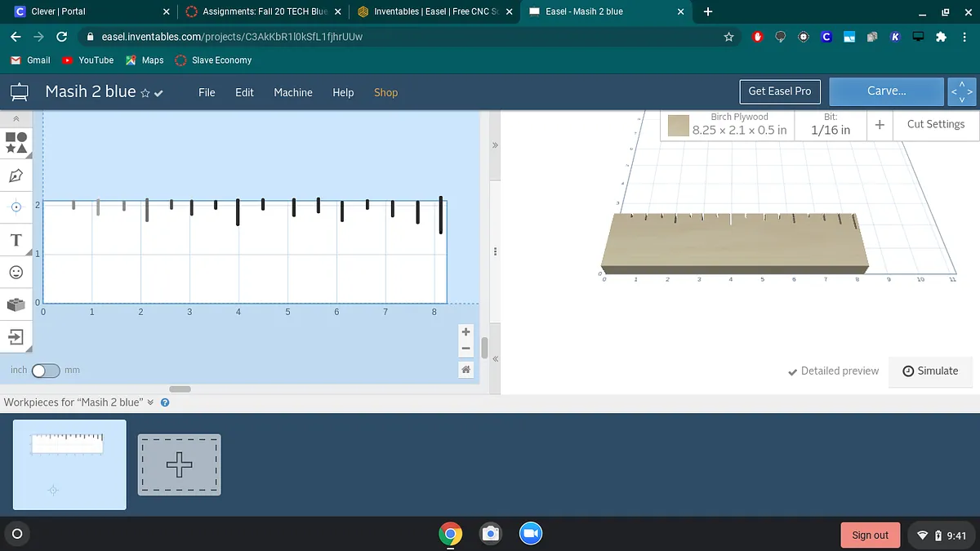
Task: Open the Apps brick icon
Action: [16, 304]
